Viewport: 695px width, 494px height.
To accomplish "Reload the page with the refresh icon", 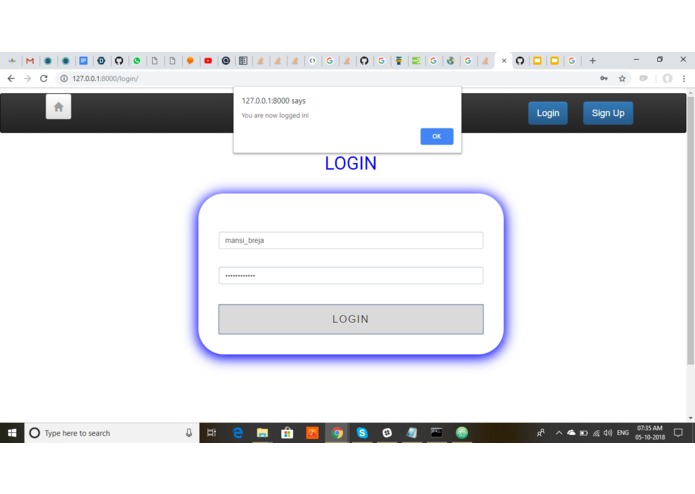I will click(x=43, y=78).
